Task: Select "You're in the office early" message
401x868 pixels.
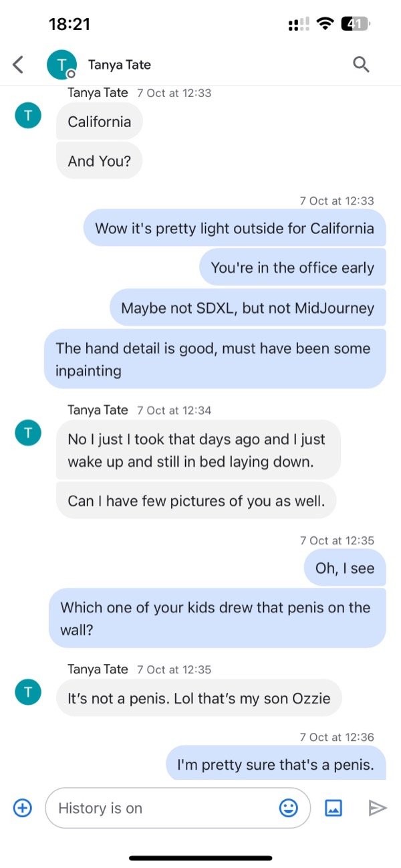Action: (x=292, y=267)
